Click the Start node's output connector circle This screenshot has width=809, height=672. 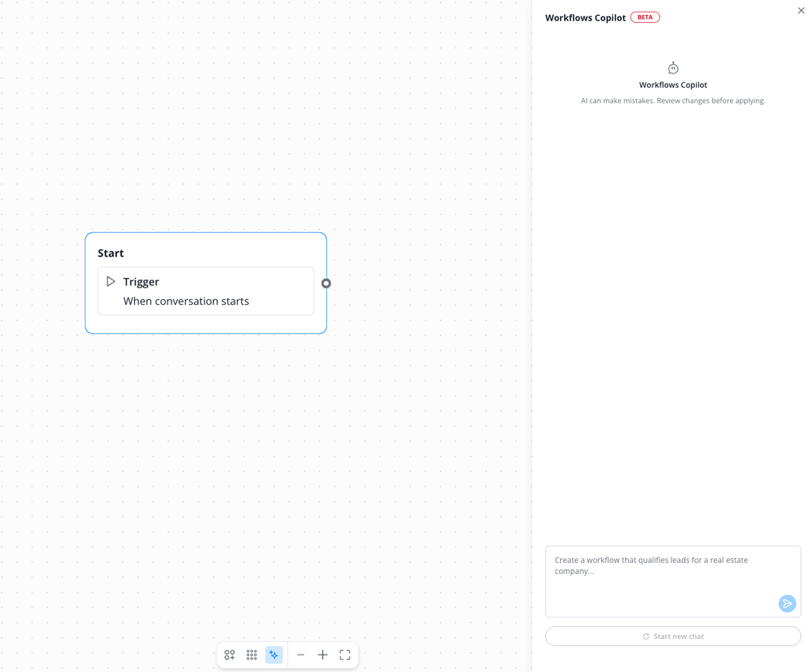(x=326, y=283)
